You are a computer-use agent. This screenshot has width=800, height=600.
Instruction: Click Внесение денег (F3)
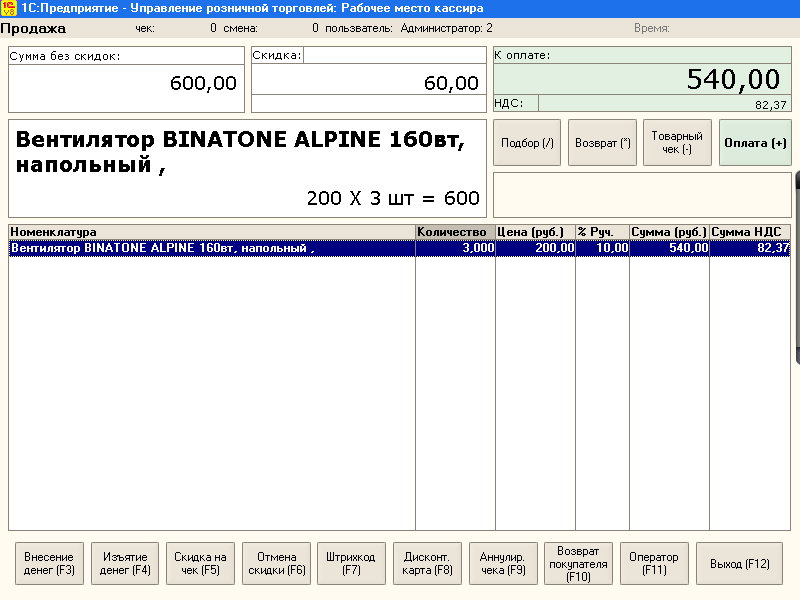pyautogui.click(x=49, y=563)
